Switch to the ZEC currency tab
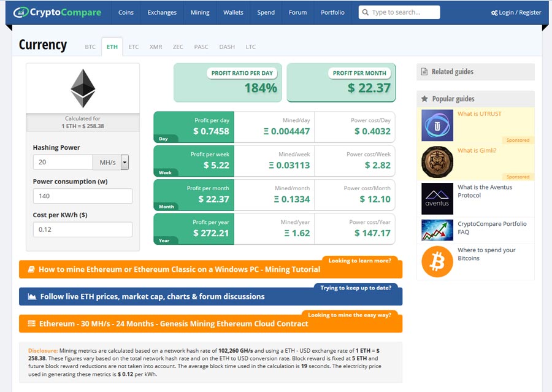Image resolution: width=552 pixels, height=392 pixels. [178, 47]
